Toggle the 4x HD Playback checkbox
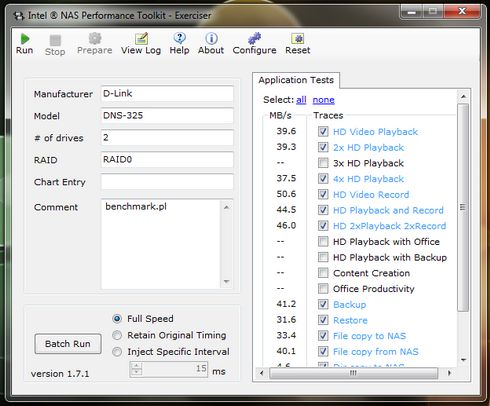The image size is (490, 406). coord(323,178)
